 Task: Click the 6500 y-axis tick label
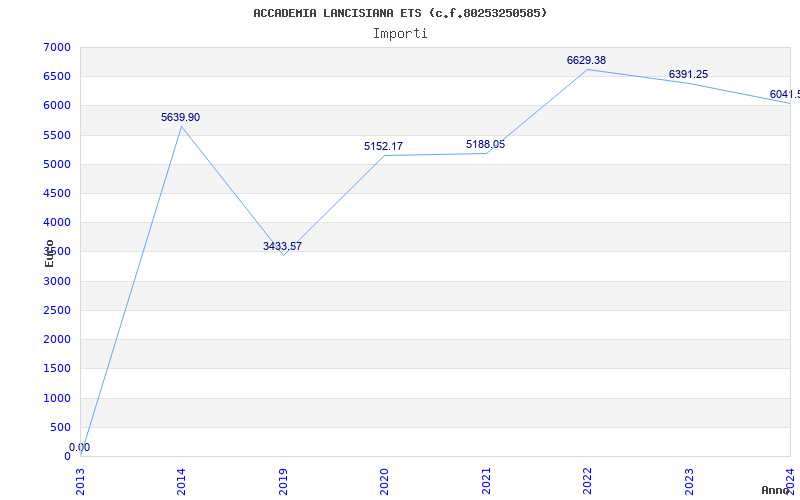57,77
